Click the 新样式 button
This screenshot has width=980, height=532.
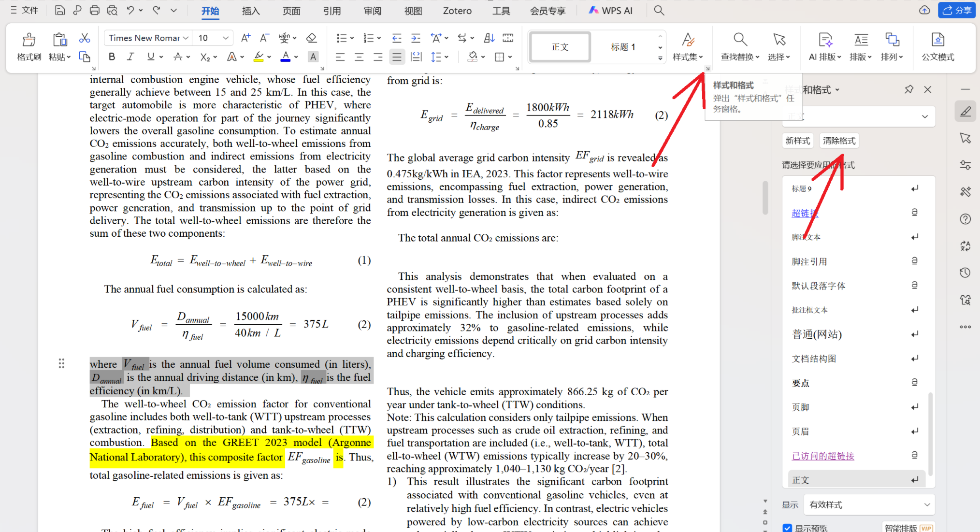coord(797,141)
